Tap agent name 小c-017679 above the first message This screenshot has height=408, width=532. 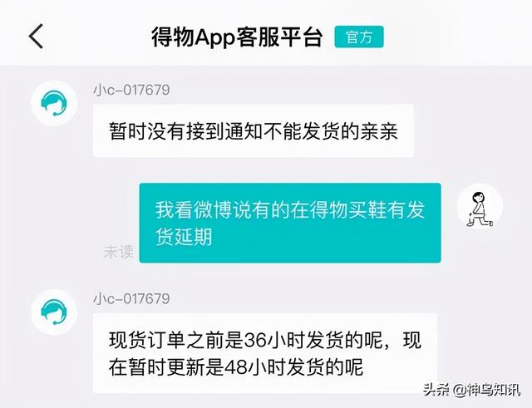131,91
